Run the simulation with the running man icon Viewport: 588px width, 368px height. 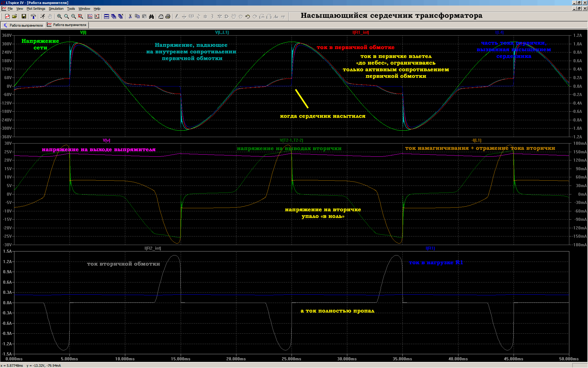(43, 17)
